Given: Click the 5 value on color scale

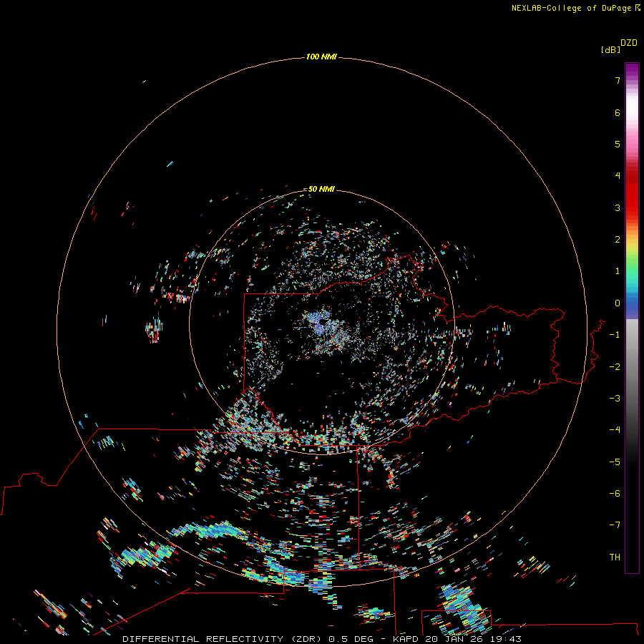Looking at the screenshot, I should 618,144.
